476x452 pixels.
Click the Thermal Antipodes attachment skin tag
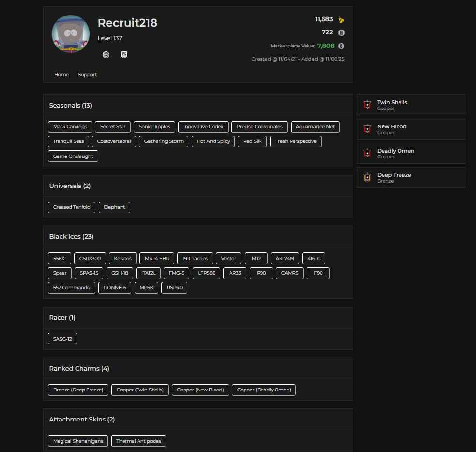click(139, 441)
